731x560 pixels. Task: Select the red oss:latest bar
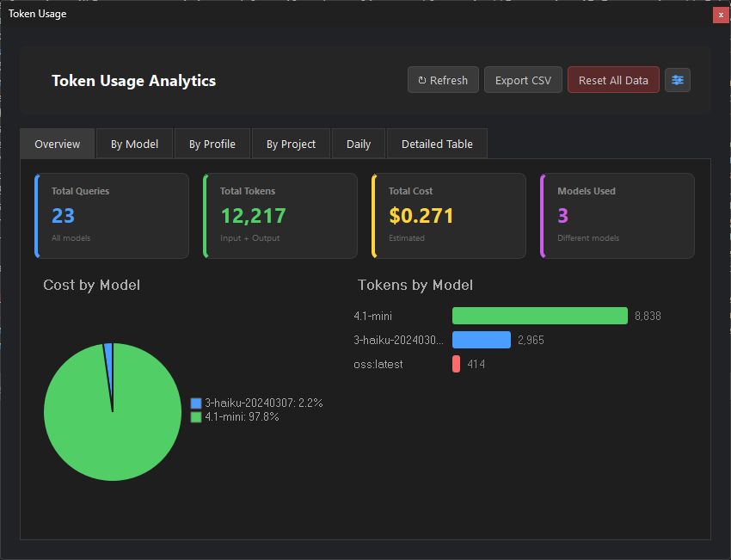tap(455, 364)
